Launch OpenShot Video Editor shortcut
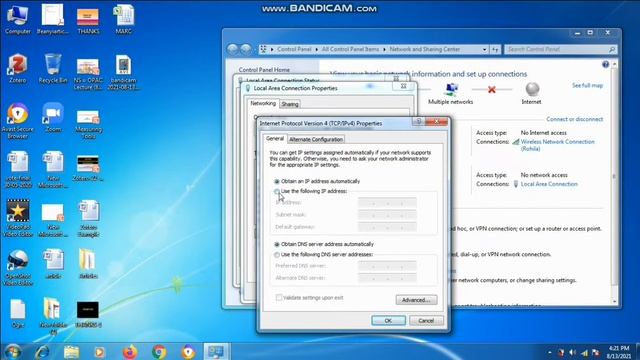This screenshot has width=640, height=360. [18, 267]
